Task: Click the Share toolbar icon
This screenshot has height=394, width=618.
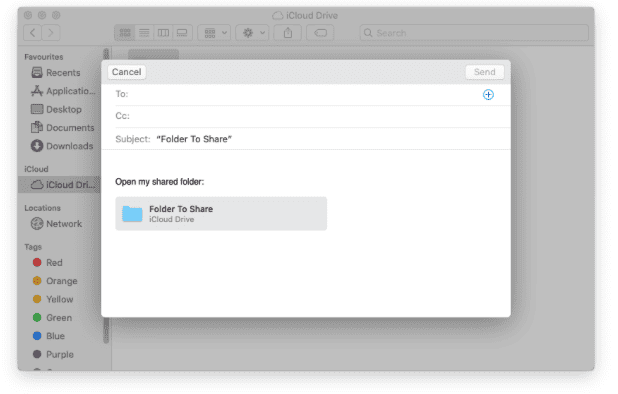Action: 288,33
